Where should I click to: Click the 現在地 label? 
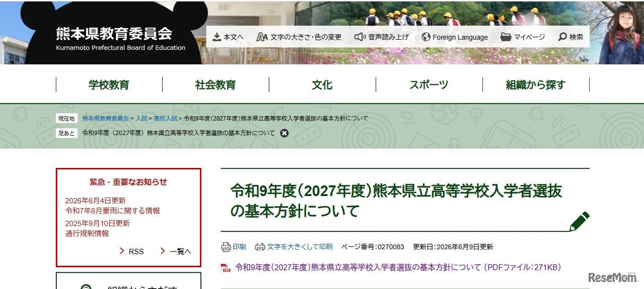click(x=66, y=118)
